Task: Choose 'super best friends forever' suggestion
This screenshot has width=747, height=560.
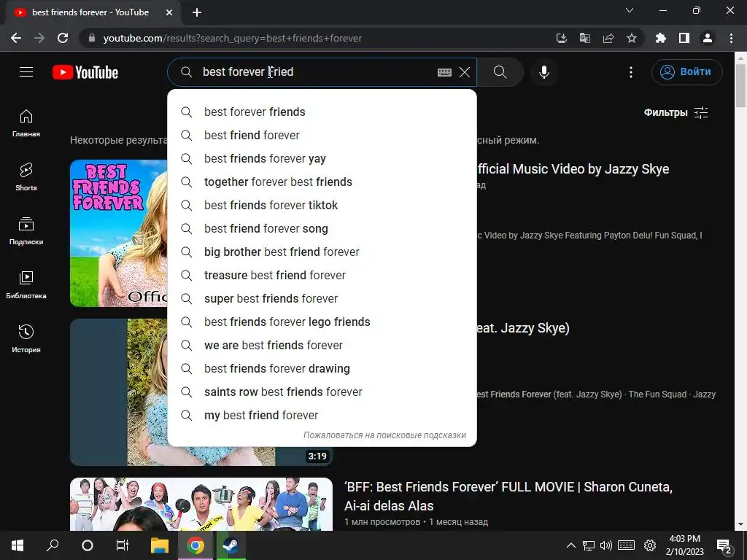Action: pos(322,298)
